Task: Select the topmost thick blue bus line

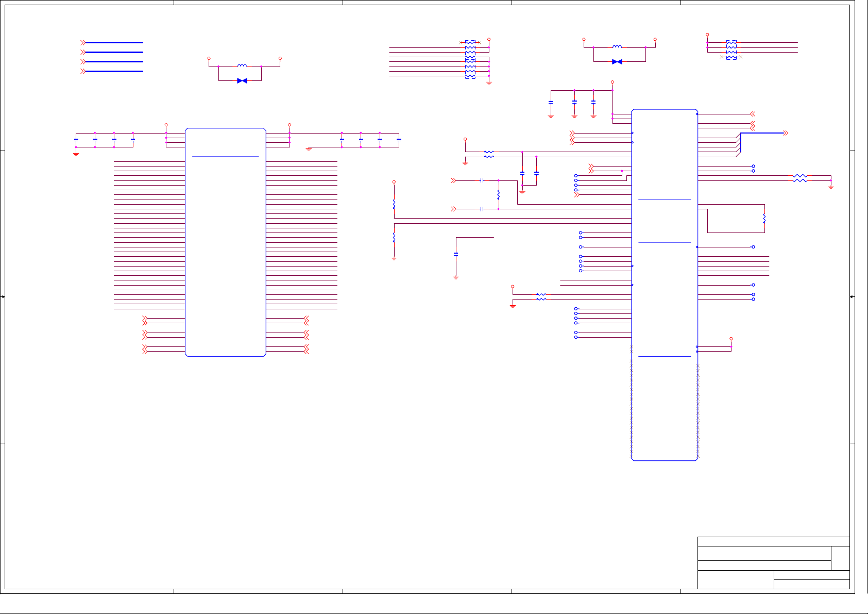Action: point(114,42)
